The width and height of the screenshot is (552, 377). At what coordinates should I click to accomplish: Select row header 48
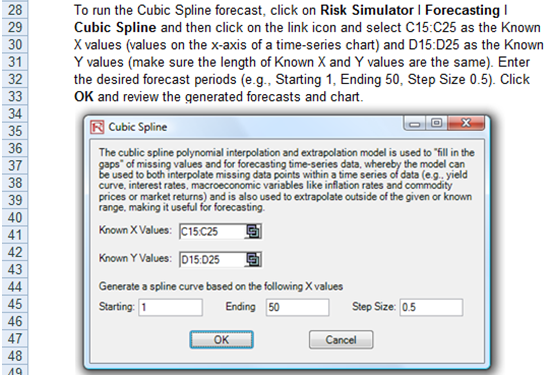[x=15, y=356]
